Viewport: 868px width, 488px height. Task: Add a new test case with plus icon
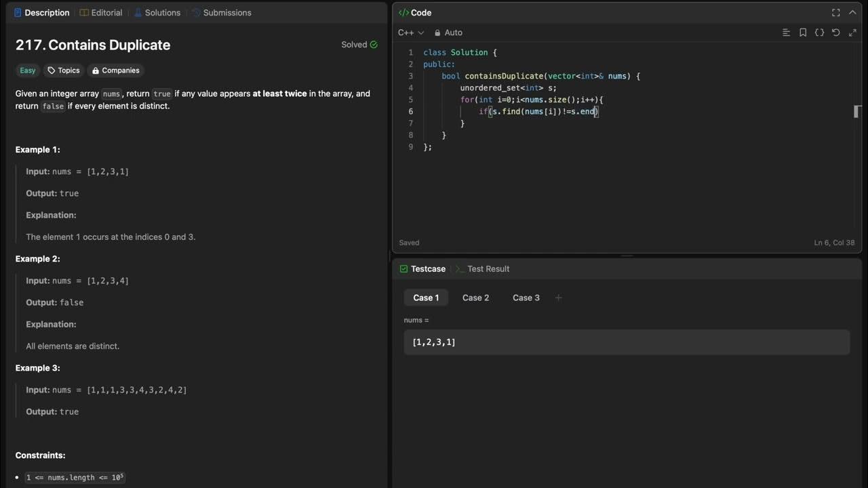click(558, 298)
